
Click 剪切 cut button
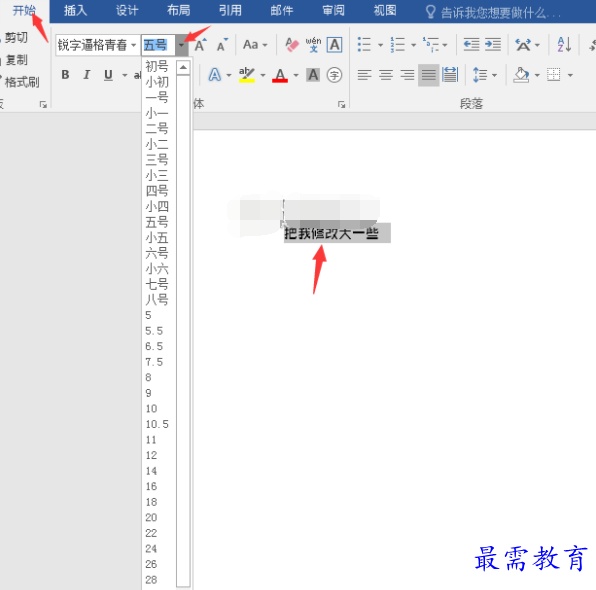[x=15, y=37]
